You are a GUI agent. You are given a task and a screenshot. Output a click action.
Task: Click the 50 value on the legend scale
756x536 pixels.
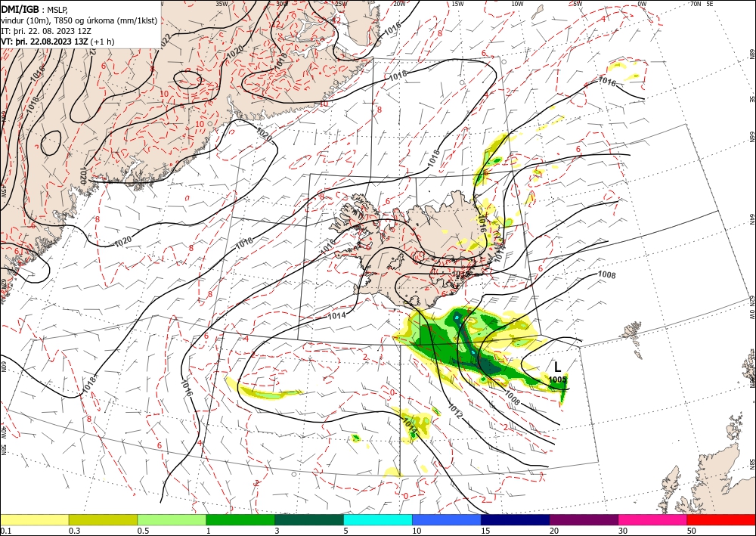click(x=692, y=530)
